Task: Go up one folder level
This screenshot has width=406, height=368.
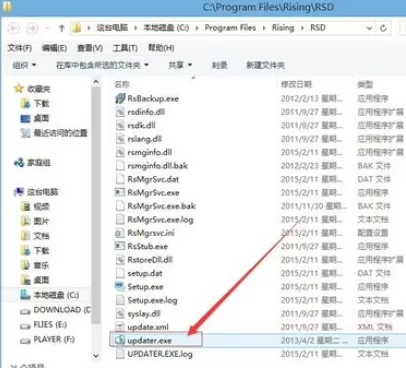Action: coord(61,29)
